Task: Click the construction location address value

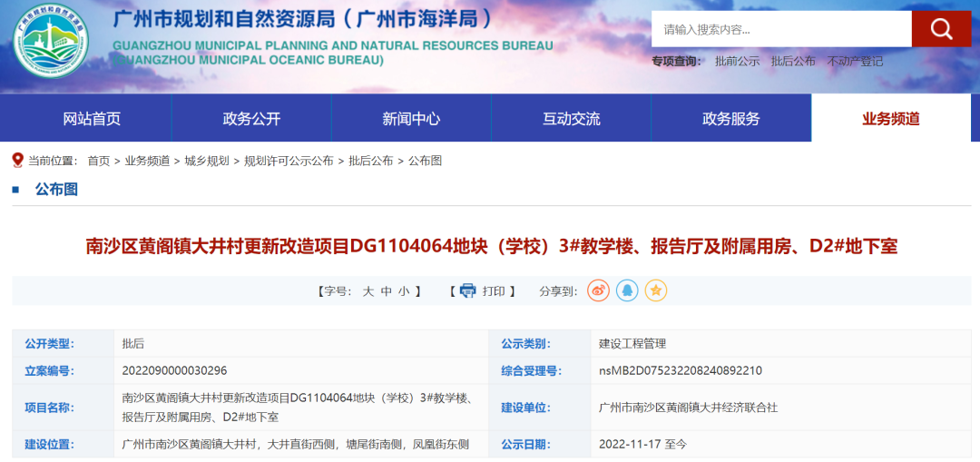Action: pyautogui.click(x=296, y=445)
